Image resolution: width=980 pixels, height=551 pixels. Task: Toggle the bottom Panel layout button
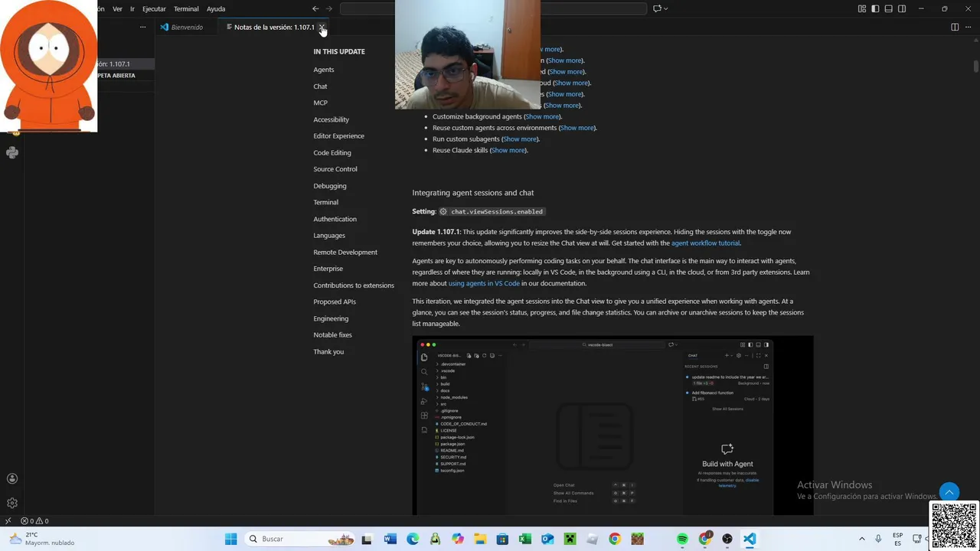[888, 9]
